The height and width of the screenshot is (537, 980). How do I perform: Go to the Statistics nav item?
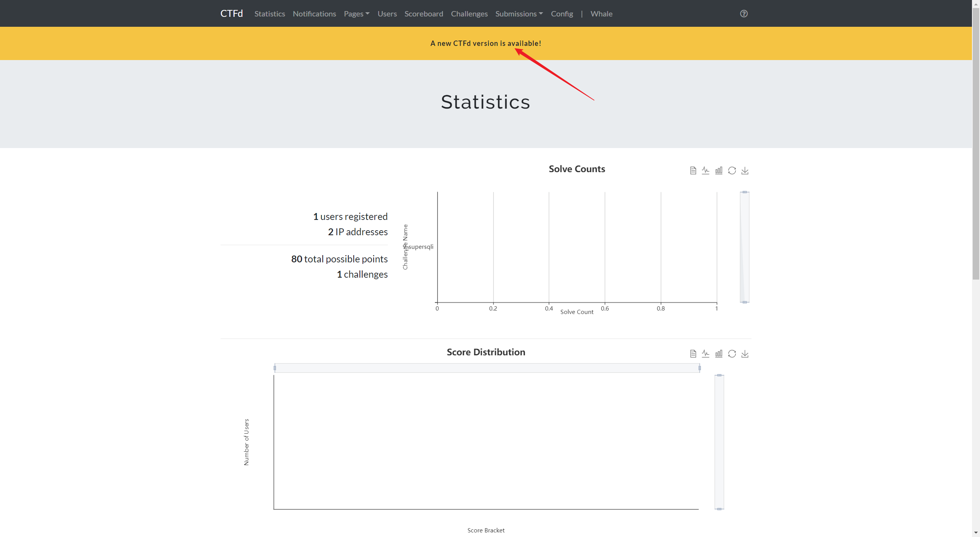click(x=269, y=14)
